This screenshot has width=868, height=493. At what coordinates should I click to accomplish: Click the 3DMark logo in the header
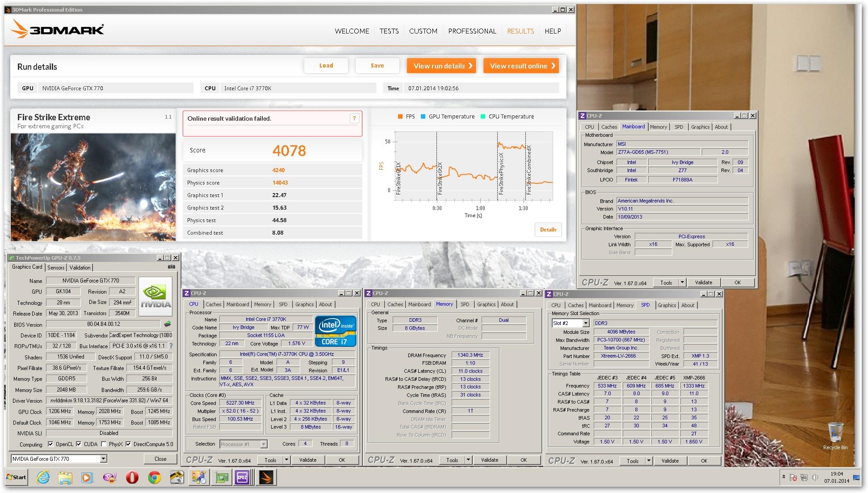pyautogui.click(x=57, y=30)
